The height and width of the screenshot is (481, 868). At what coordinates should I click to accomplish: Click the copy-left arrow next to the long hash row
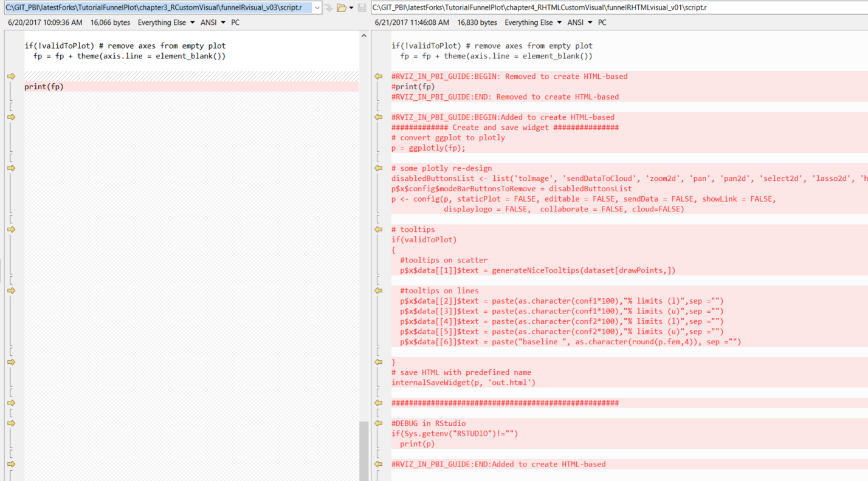[x=378, y=403]
